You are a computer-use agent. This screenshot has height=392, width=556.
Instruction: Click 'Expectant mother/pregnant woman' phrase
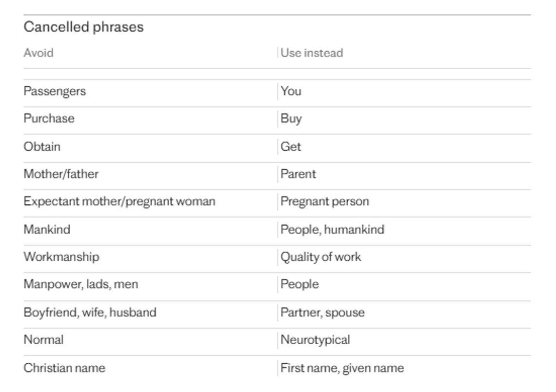119,201
